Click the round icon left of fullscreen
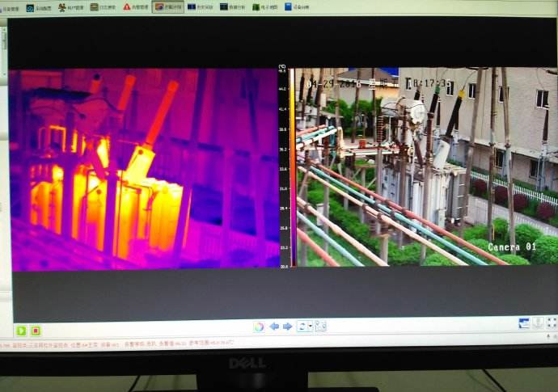The image size is (558, 392). pos(538,322)
